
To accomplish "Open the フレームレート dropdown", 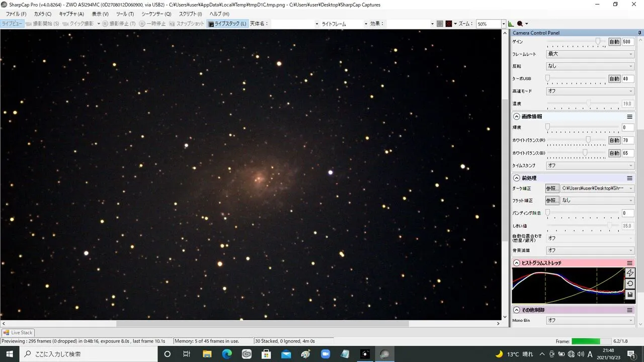I will pyautogui.click(x=590, y=54).
